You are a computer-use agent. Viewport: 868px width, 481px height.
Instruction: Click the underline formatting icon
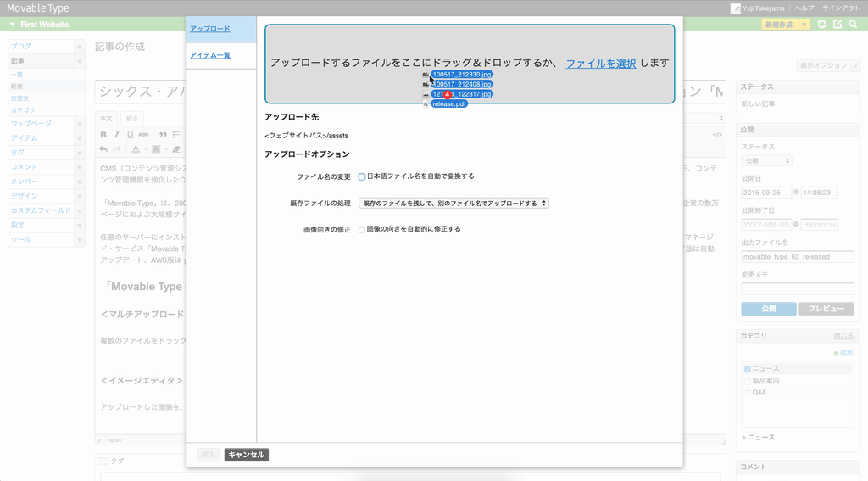tap(130, 134)
